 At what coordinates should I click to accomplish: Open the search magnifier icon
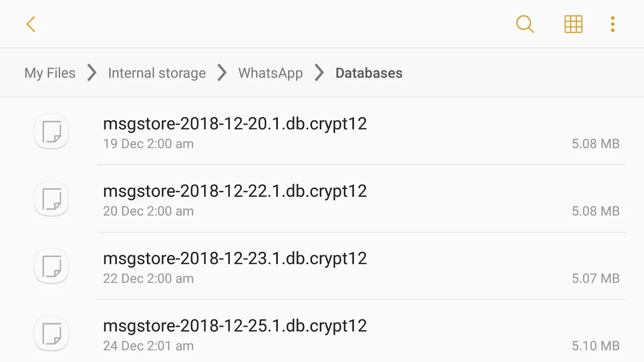pos(525,24)
